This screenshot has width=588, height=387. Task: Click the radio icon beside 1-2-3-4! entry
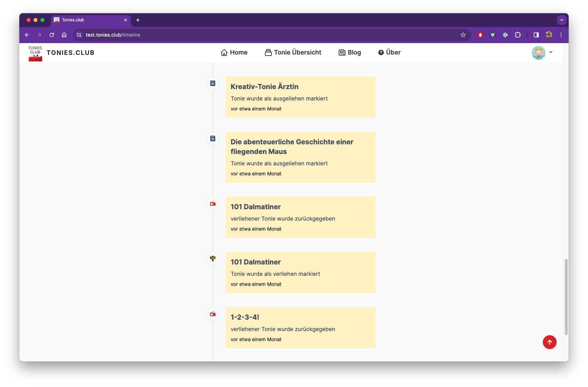pos(213,314)
